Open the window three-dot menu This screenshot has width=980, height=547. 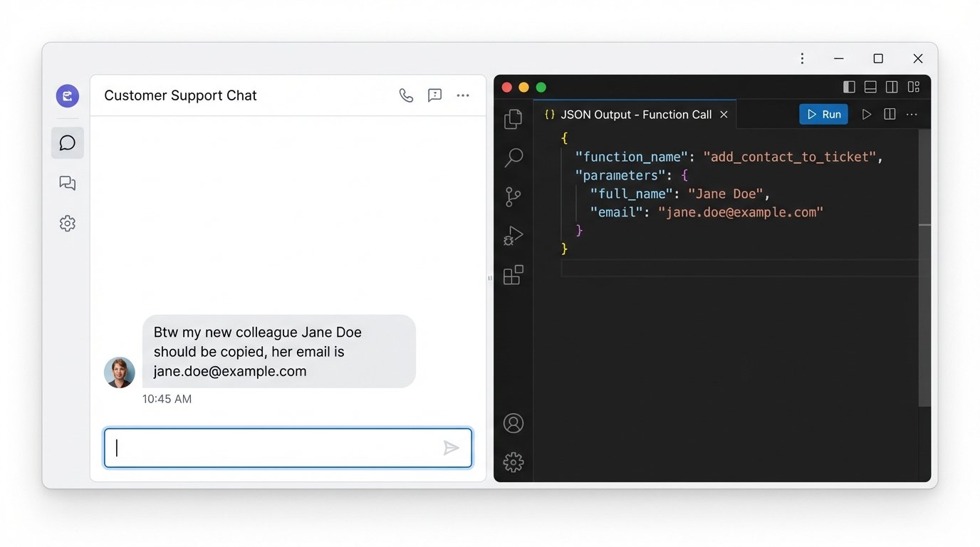point(802,58)
